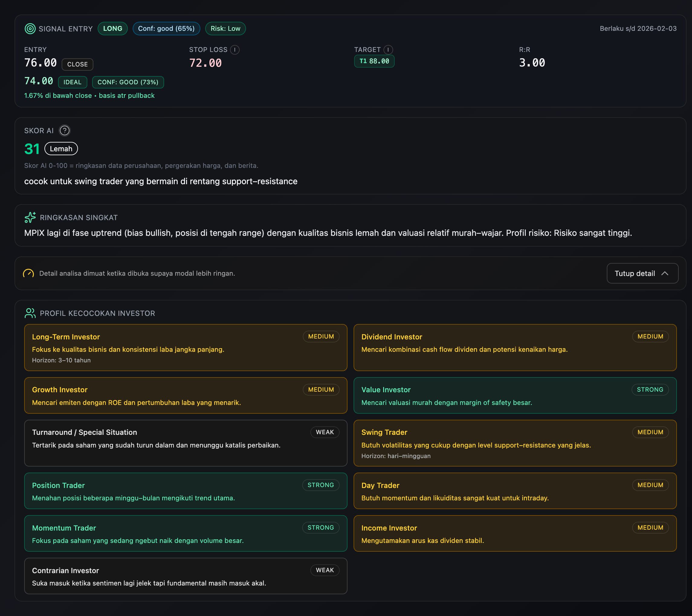Open the Momentum Trader profile card

pyautogui.click(x=186, y=534)
